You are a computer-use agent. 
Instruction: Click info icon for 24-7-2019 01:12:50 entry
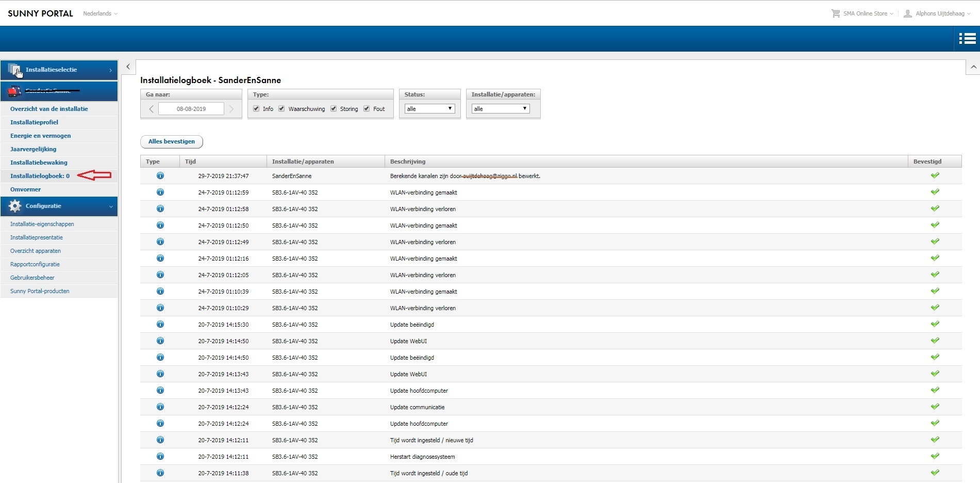pos(160,226)
